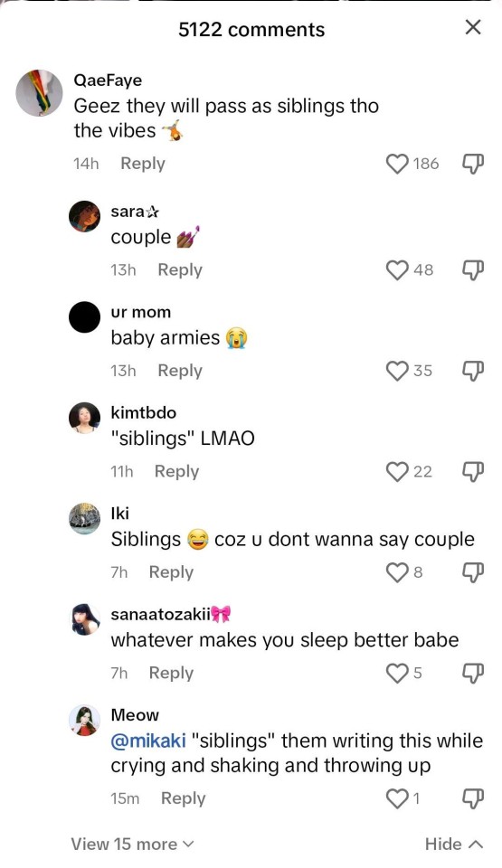
Task: View kimtbdo's avatar
Action: [x=85, y=418]
